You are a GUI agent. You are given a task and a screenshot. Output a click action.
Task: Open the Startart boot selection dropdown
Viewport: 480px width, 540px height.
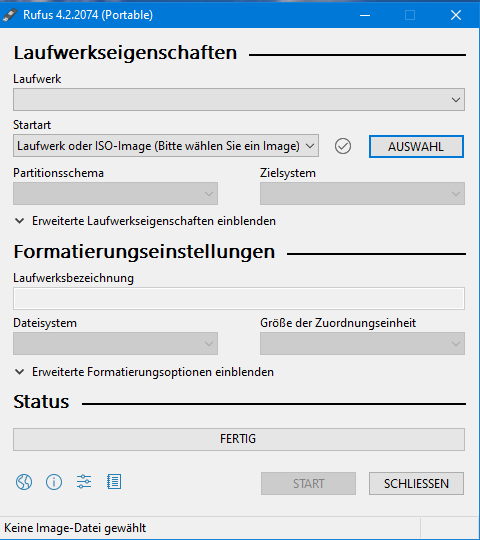[166, 146]
